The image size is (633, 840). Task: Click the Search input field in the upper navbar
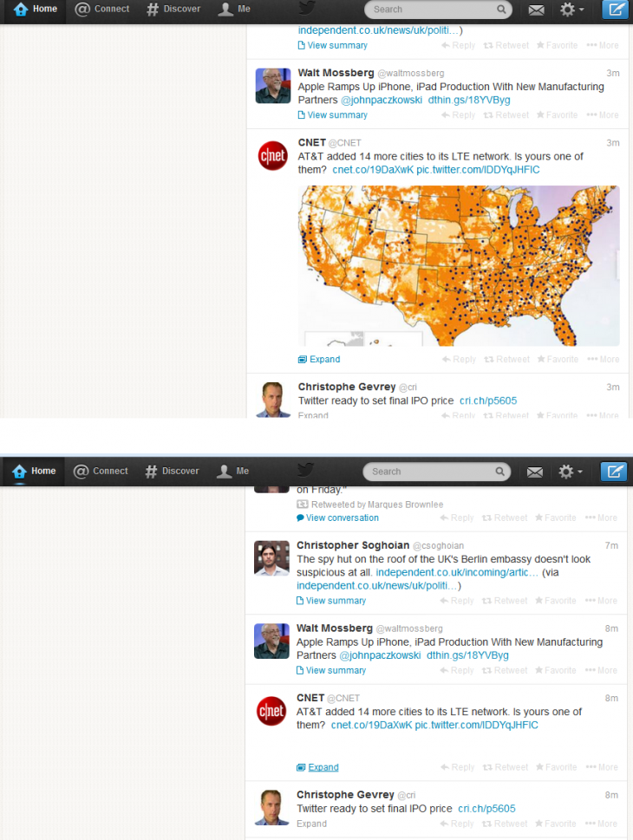432,10
